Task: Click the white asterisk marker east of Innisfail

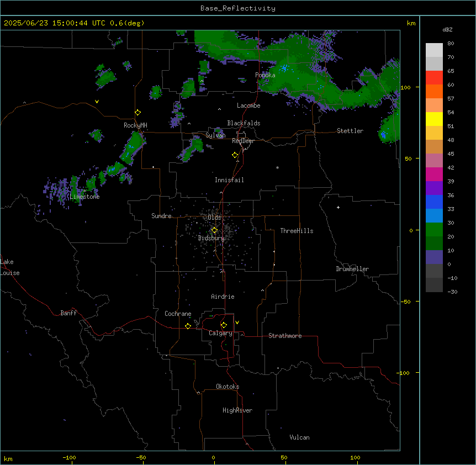Action: [x=277, y=167]
